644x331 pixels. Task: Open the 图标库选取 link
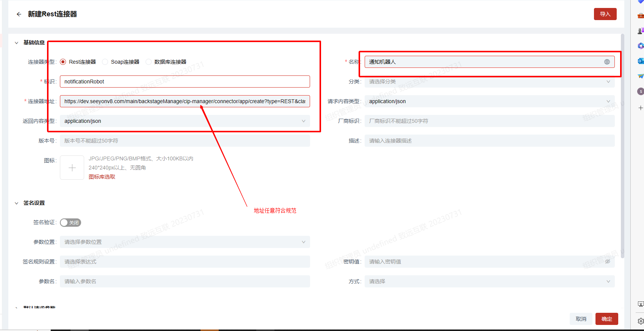(x=102, y=177)
